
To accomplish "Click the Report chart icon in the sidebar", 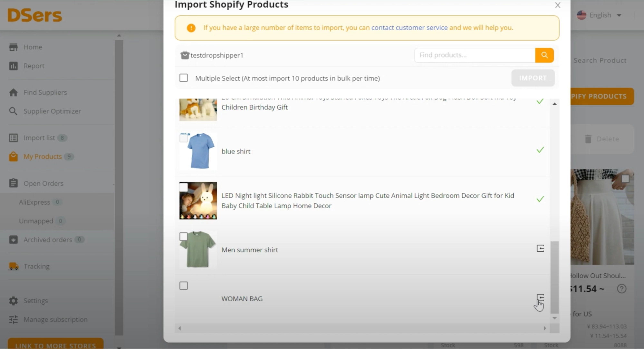I will (13, 66).
